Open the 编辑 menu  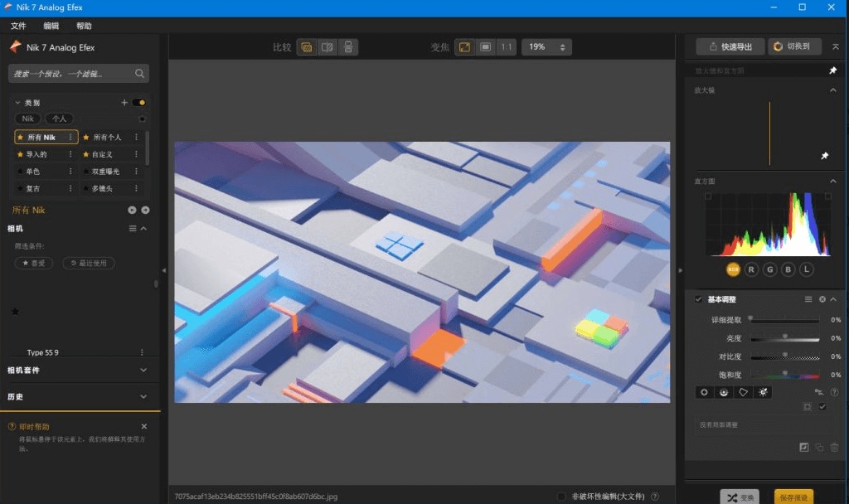[x=51, y=26]
